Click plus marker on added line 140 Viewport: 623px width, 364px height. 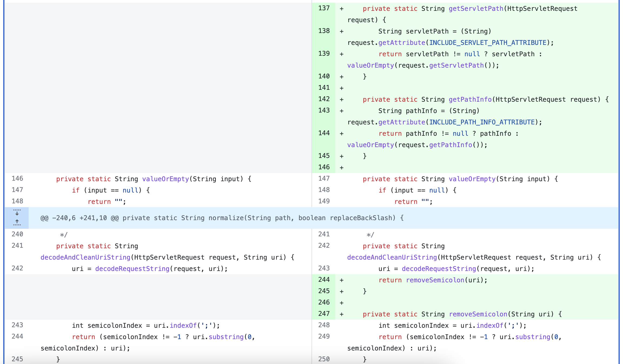tap(342, 77)
